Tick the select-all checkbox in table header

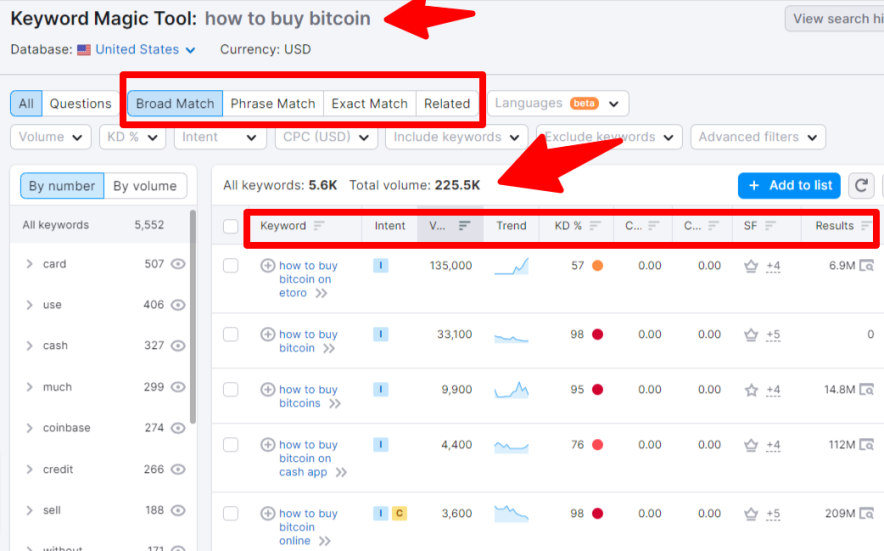point(231,226)
